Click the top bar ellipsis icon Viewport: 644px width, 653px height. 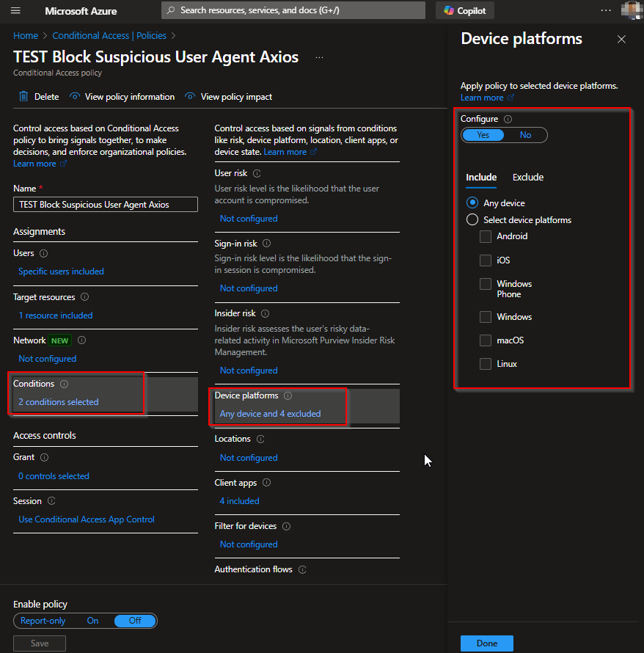tap(606, 10)
